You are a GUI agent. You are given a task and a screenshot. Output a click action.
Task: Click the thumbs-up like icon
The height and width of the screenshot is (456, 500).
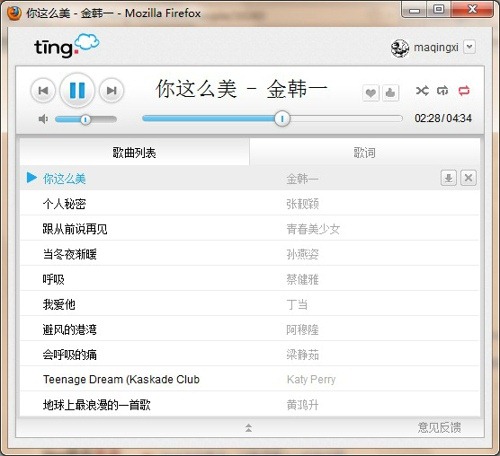point(390,93)
